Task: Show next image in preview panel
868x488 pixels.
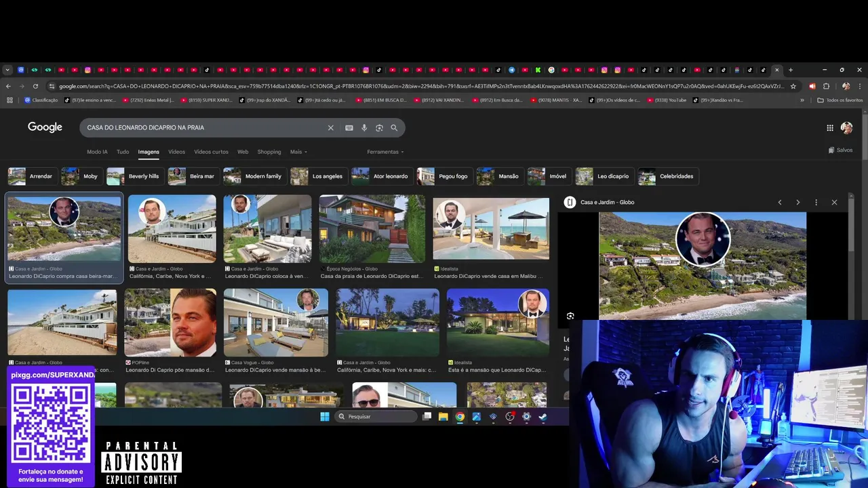Action: [798, 202]
